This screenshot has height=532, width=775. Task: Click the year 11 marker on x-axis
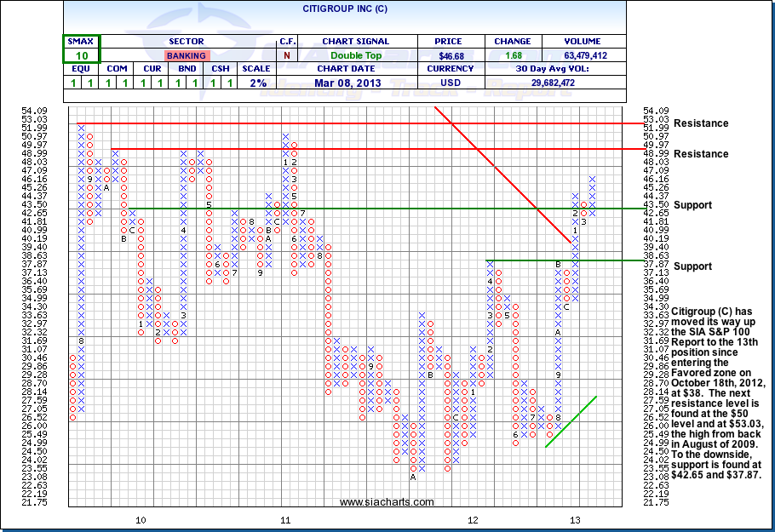click(286, 519)
